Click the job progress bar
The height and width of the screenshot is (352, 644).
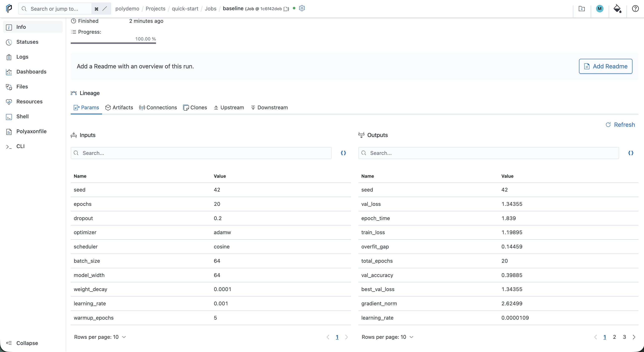(113, 43)
